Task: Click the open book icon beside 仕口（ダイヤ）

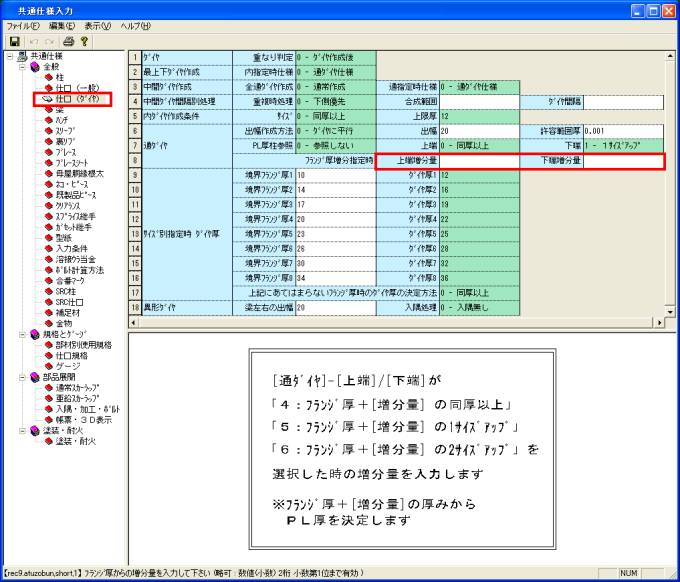Action: coord(47,99)
